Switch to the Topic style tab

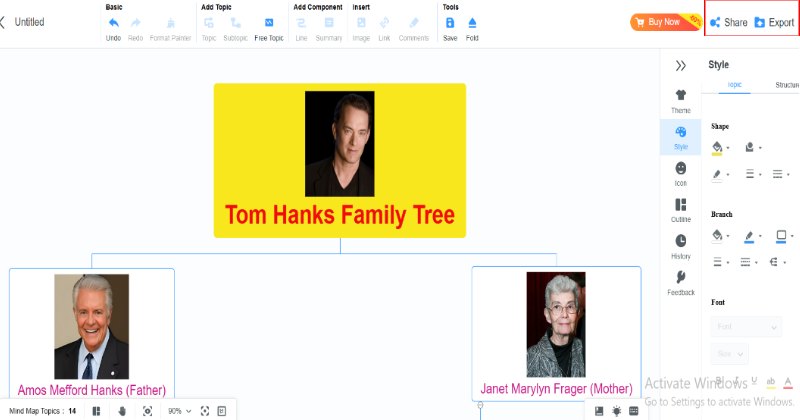click(735, 85)
